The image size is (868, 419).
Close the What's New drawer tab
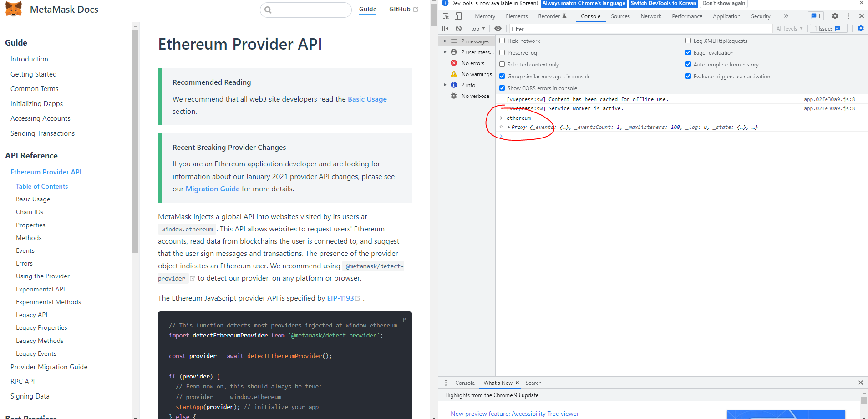[517, 383]
